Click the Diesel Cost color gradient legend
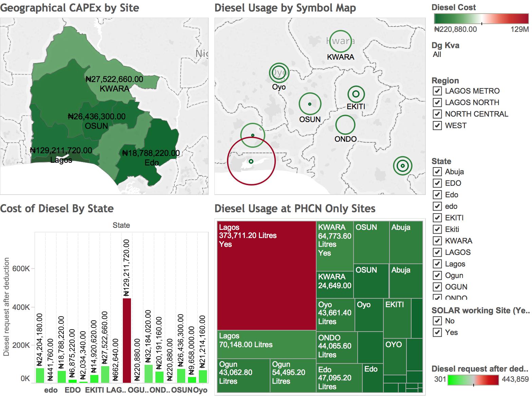 pyautogui.click(x=481, y=18)
